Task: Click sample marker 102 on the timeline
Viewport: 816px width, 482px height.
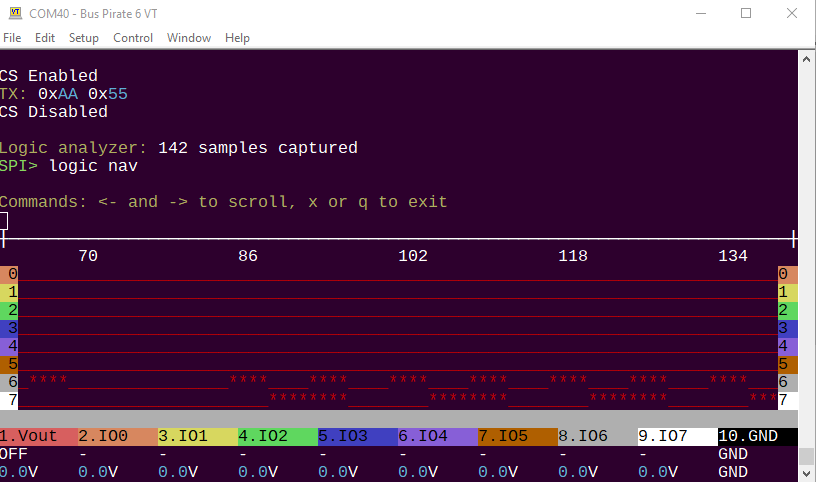Action: click(x=413, y=256)
